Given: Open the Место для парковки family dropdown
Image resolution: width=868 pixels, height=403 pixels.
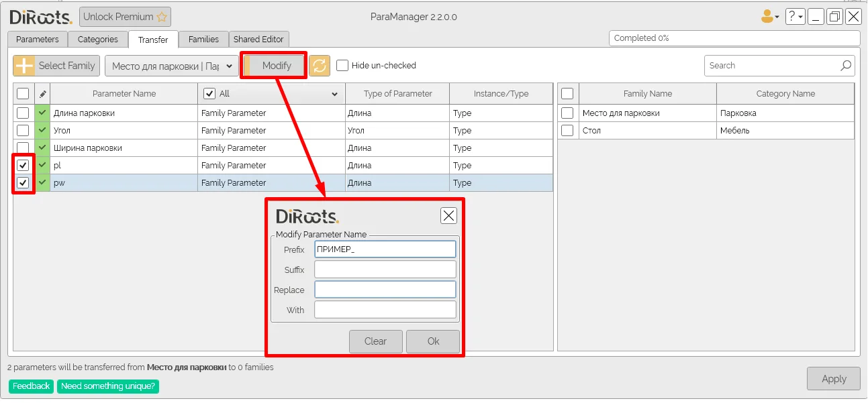Looking at the screenshot, I should 172,66.
